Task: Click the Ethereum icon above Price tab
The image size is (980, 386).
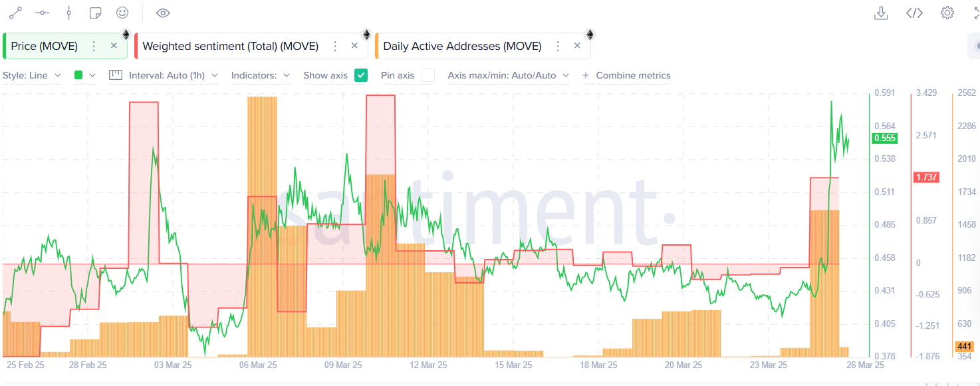Action: point(126,35)
